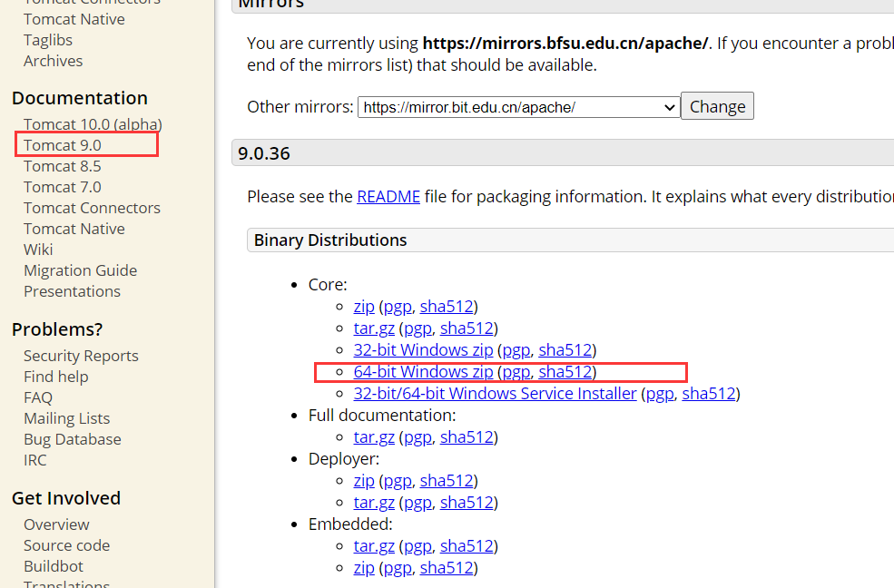
Task: Click the Problems? sidebar heading
Action: tap(57, 329)
